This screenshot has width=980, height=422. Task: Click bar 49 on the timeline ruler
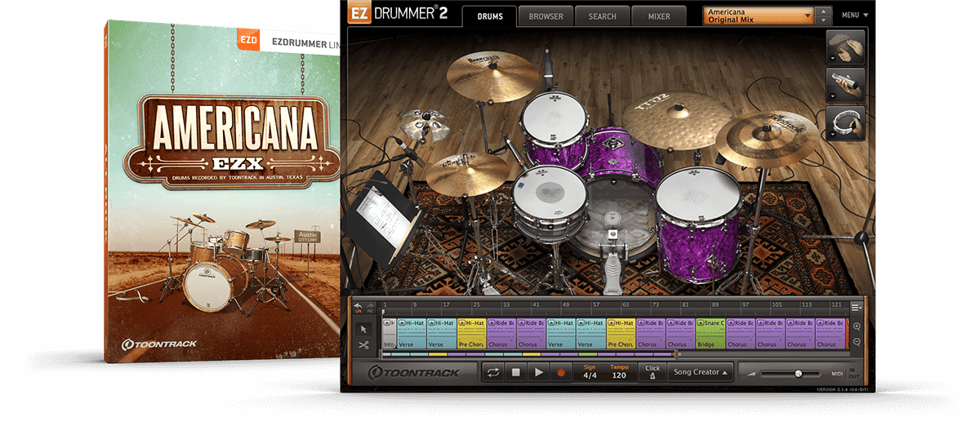click(x=567, y=306)
